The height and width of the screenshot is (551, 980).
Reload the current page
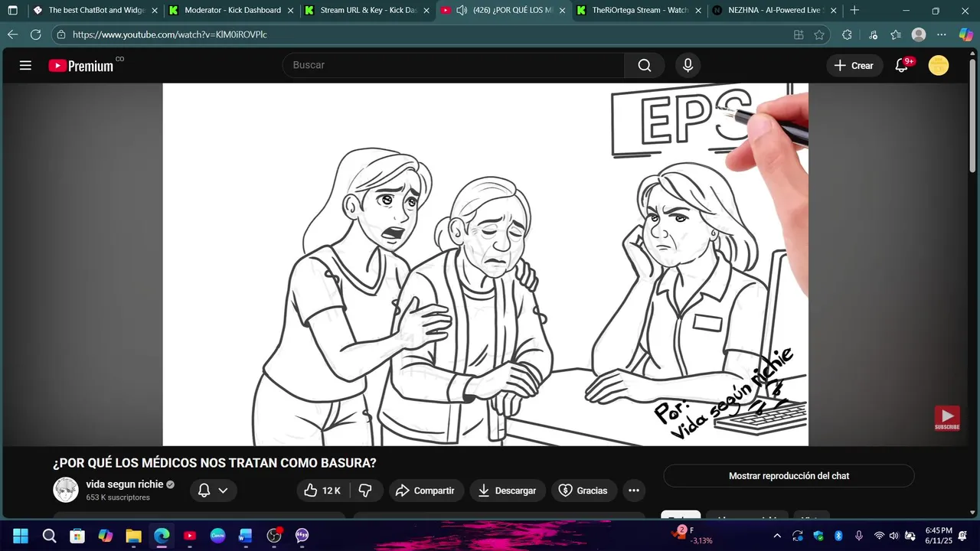[35, 34]
